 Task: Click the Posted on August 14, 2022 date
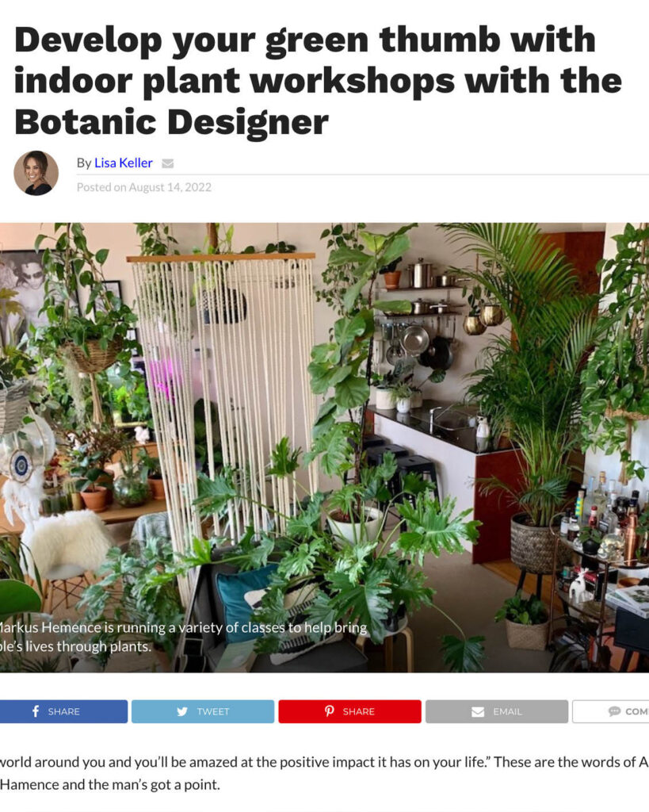tap(144, 187)
